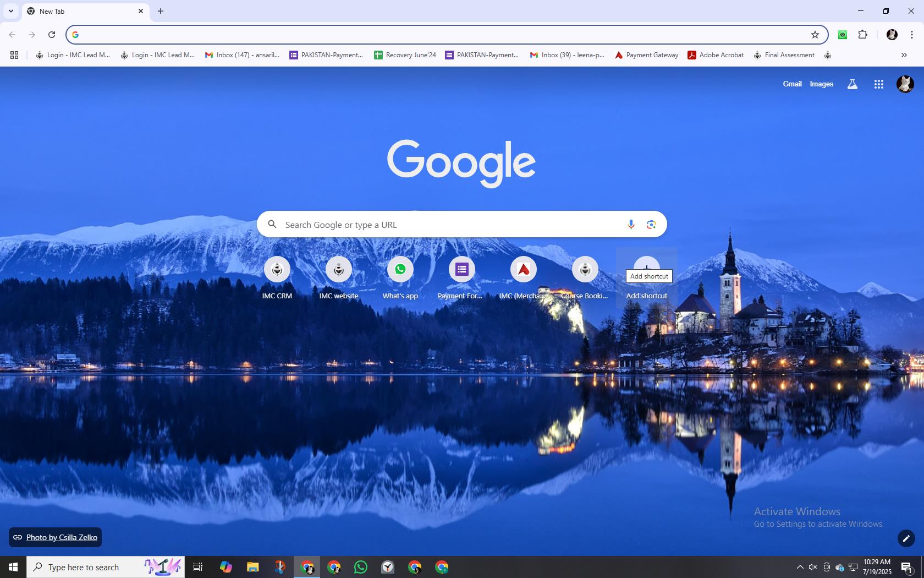Image resolution: width=924 pixels, height=578 pixels.
Task: Open Task View on the taskbar
Action: pos(198,567)
